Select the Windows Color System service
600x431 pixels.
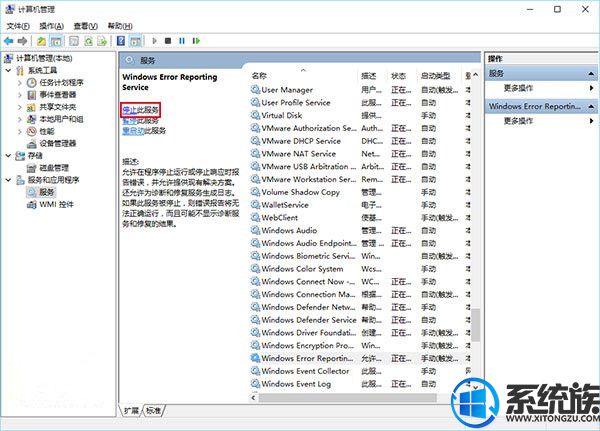click(360, 269)
